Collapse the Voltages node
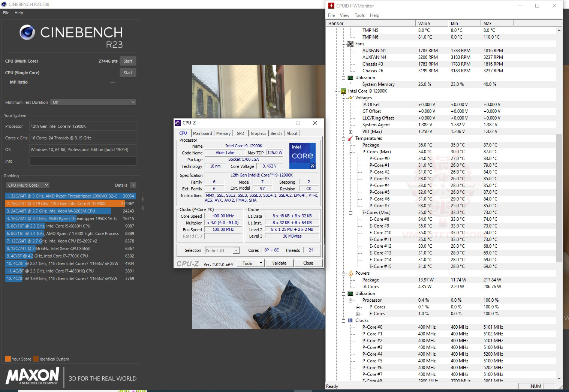569x392 pixels. [x=343, y=98]
